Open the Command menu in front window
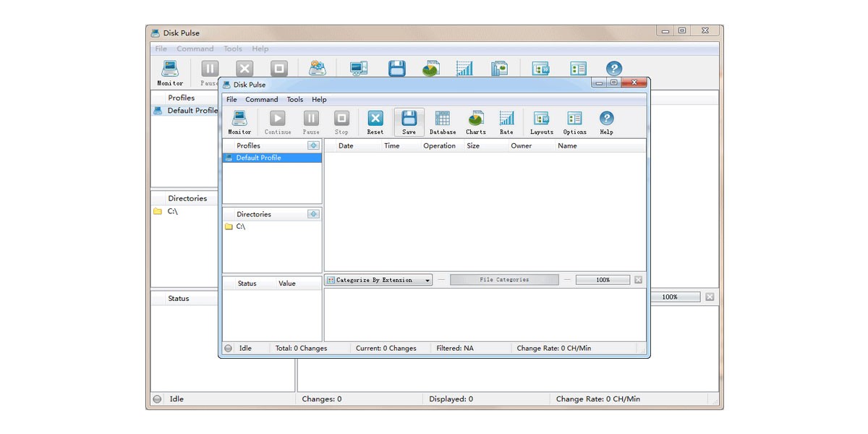 click(261, 99)
